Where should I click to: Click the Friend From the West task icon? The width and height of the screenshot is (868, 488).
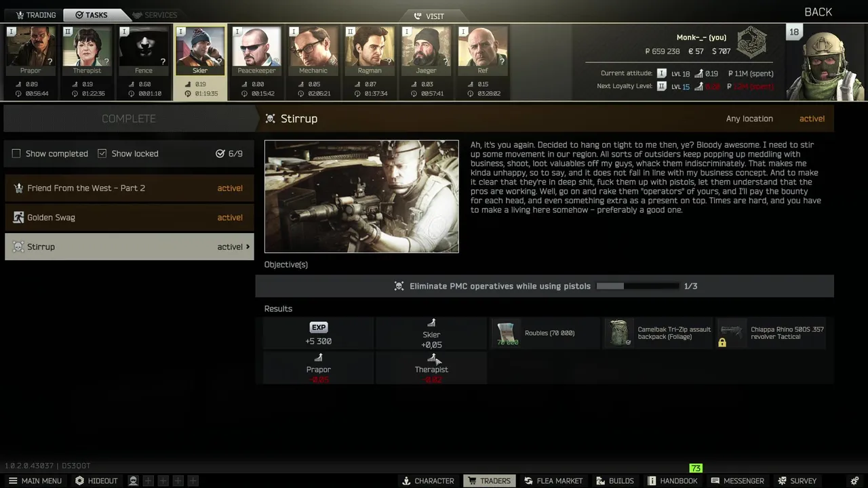coord(18,188)
